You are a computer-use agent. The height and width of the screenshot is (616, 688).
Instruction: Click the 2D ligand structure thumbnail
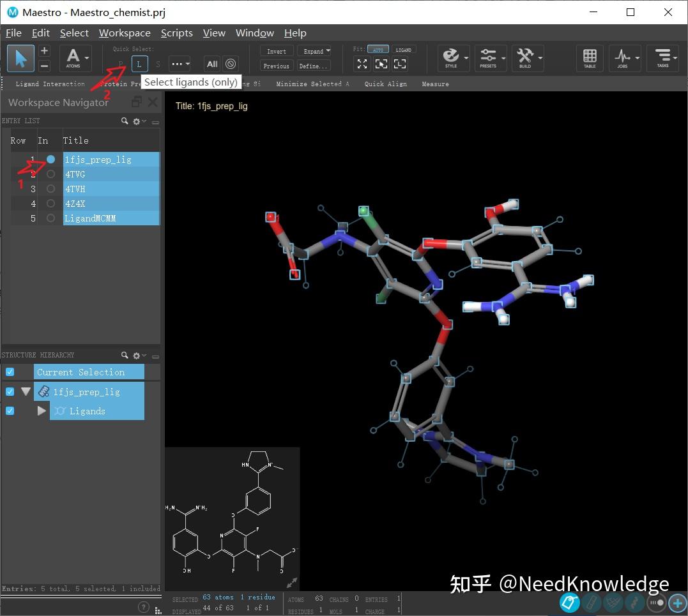(233, 517)
